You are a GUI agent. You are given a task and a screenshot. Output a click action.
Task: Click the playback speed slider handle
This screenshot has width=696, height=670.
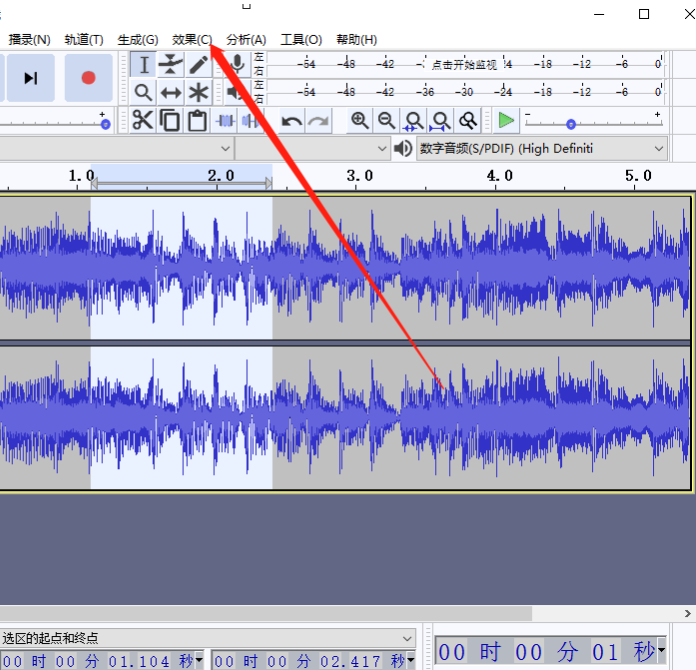pyautogui.click(x=570, y=125)
